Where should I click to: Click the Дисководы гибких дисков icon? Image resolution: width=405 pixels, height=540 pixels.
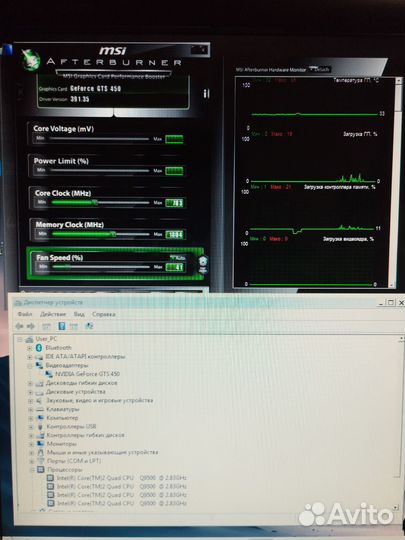pyautogui.click(x=40, y=383)
